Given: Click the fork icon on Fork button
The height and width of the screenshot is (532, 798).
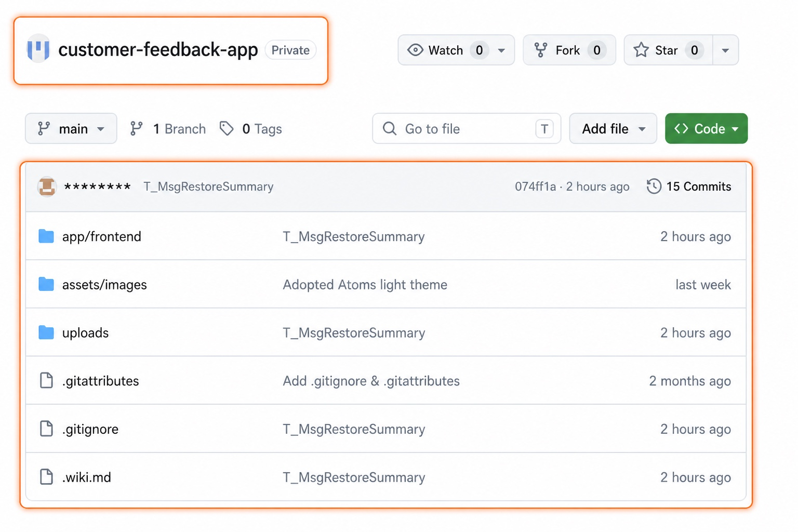Looking at the screenshot, I should [541, 50].
